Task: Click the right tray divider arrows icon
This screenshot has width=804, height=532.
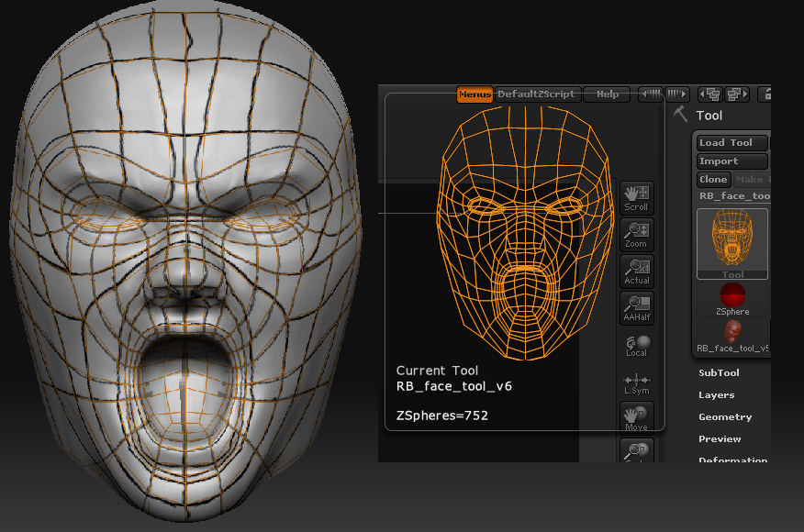Action: pyautogui.click(x=676, y=94)
